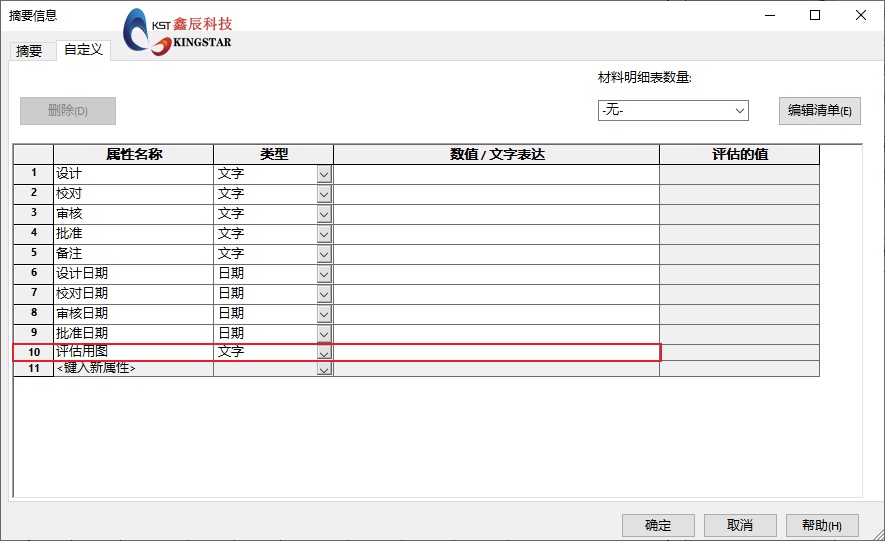Select row header number 11
The height and width of the screenshot is (541, 885).
tap(34, 368)
